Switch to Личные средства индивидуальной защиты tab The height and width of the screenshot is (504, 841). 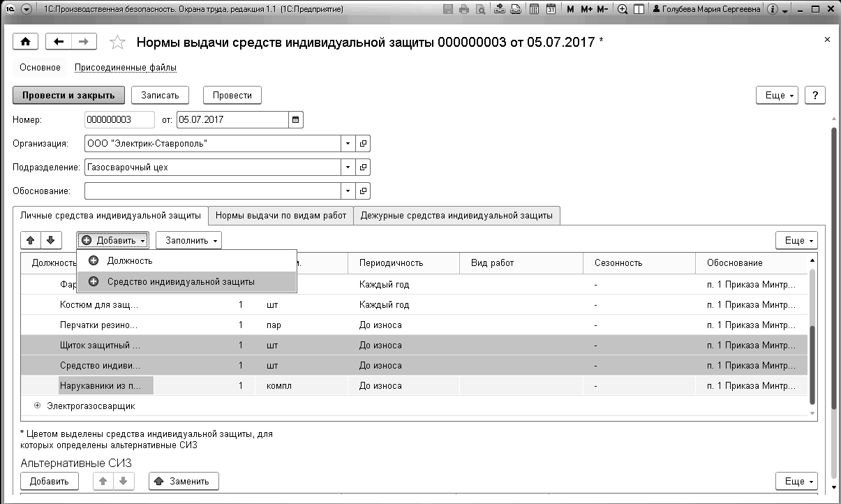[111, 215]
